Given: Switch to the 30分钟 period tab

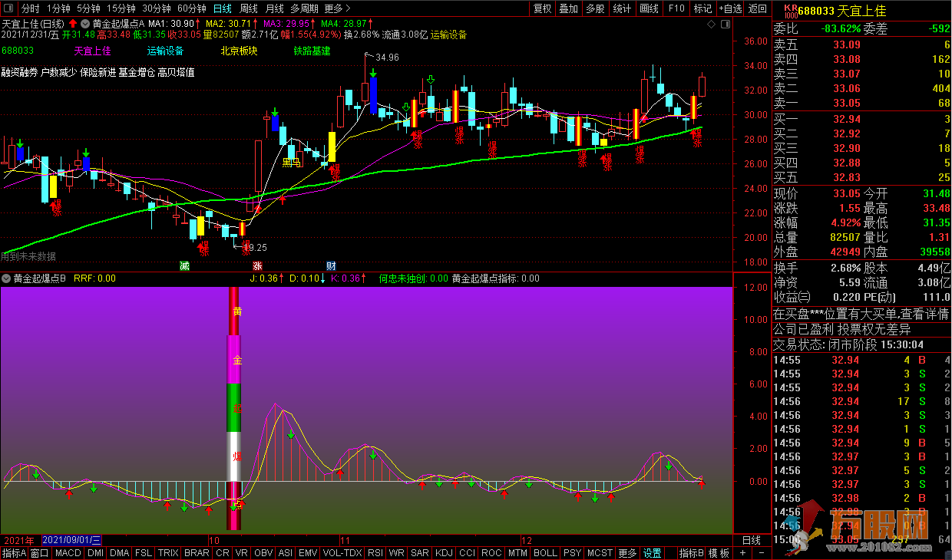Looking at the screenshot, I should (157, 8).
